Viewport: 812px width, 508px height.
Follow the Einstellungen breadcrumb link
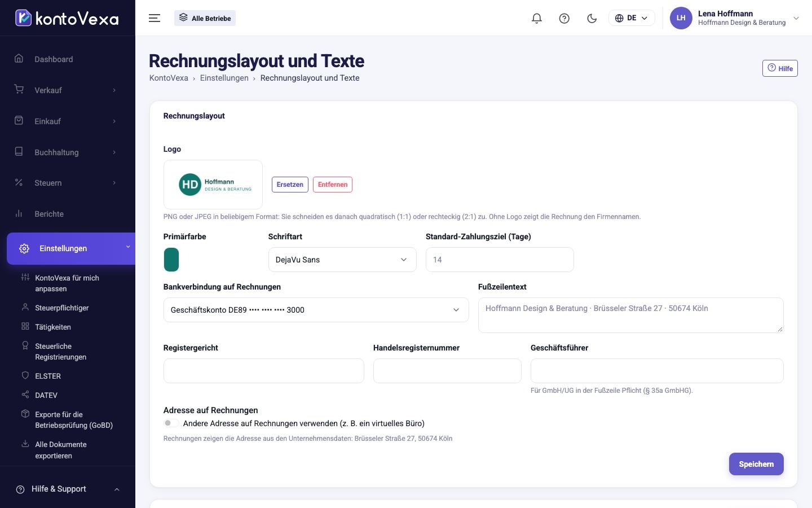pos(224,78)
